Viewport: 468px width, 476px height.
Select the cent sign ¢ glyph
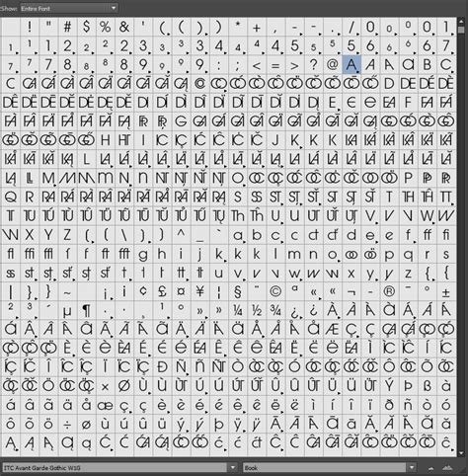click(x=143, y=292)
